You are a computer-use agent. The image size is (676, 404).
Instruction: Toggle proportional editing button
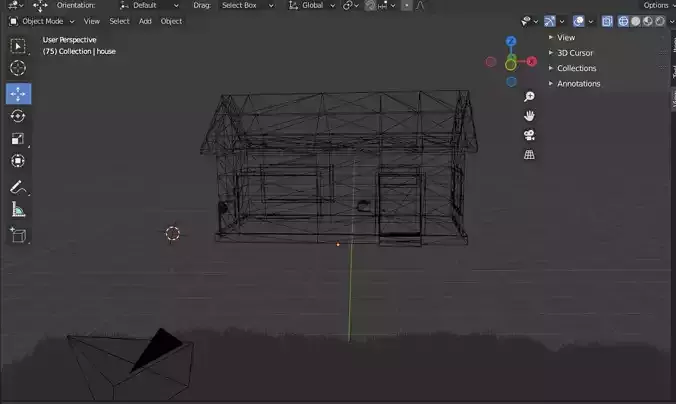coord(406,6)
